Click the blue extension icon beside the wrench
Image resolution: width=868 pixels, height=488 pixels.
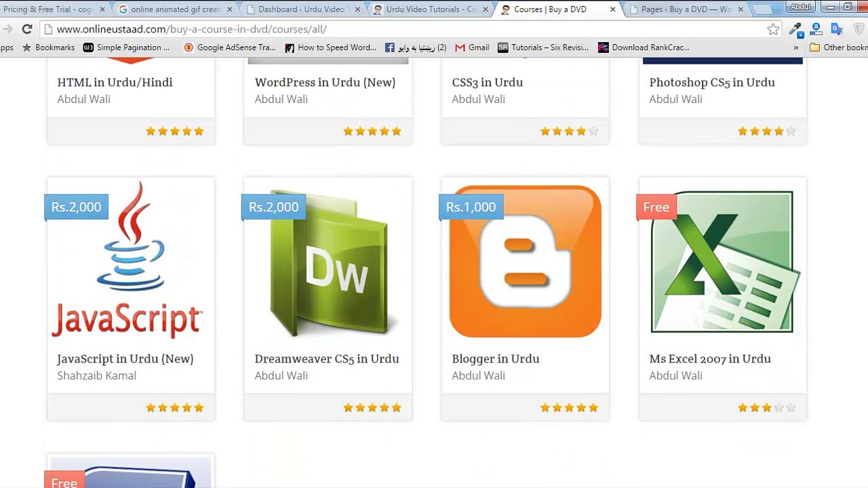click(x=816, y=29)
